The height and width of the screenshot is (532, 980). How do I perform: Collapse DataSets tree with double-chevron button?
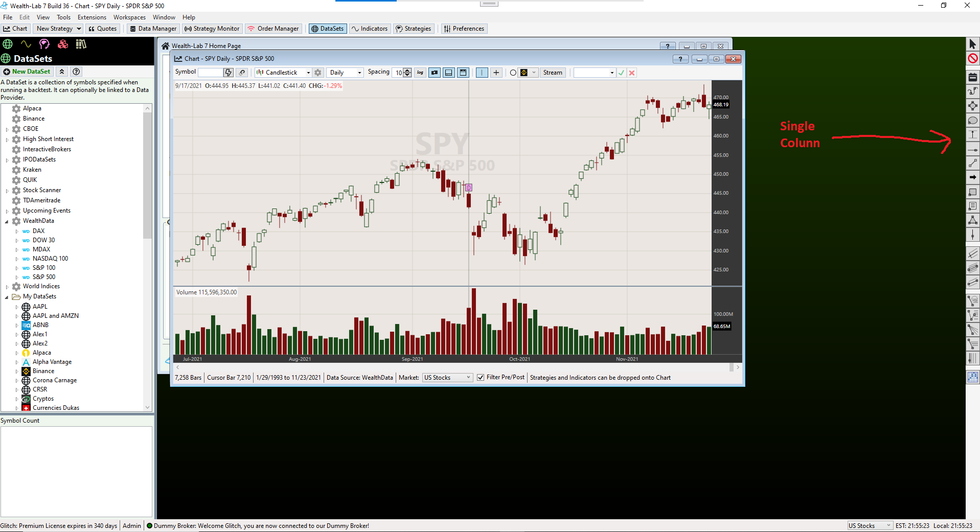62,72
